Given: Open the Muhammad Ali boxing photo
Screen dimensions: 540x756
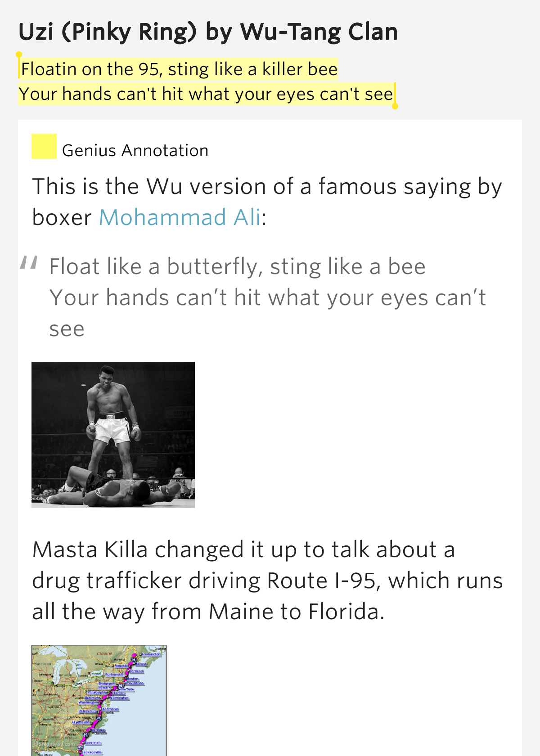Looking at the screenshot, I should pos(113,435).
